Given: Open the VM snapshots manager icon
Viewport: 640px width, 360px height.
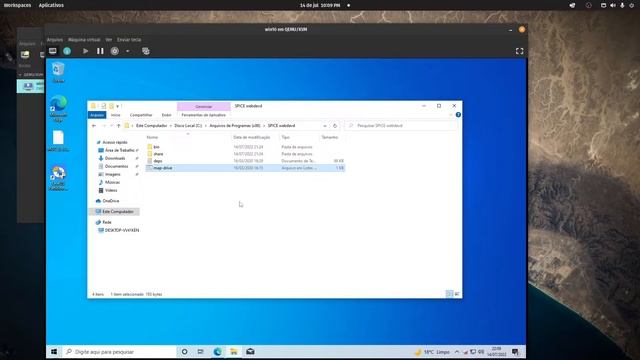Looking at the screenshot, I should (x=146, y=51).
